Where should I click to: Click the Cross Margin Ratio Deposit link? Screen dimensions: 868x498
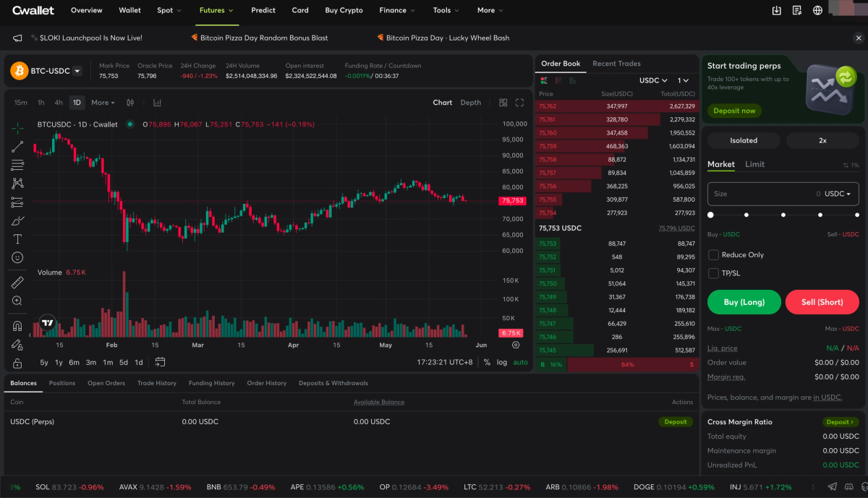pos(841,421)
